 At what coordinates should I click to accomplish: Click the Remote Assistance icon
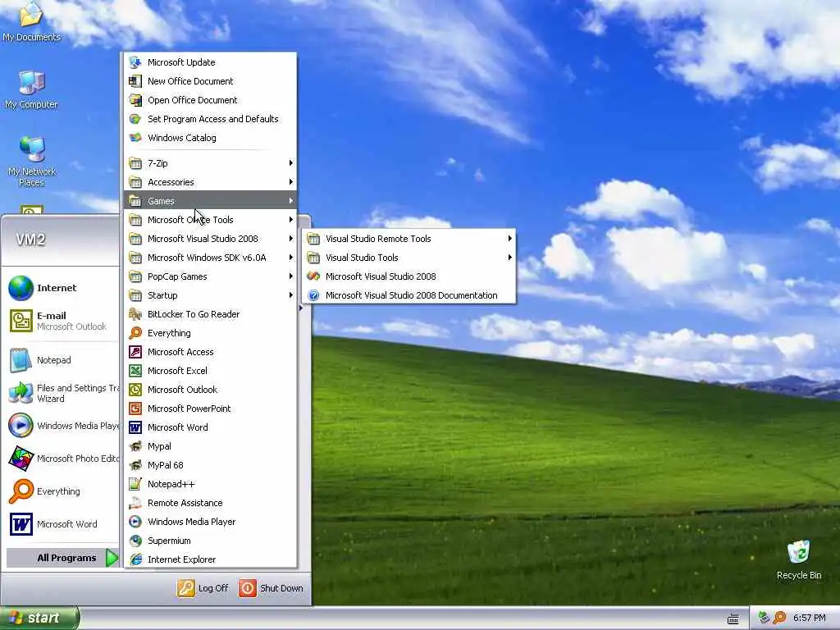pos(135,503)
